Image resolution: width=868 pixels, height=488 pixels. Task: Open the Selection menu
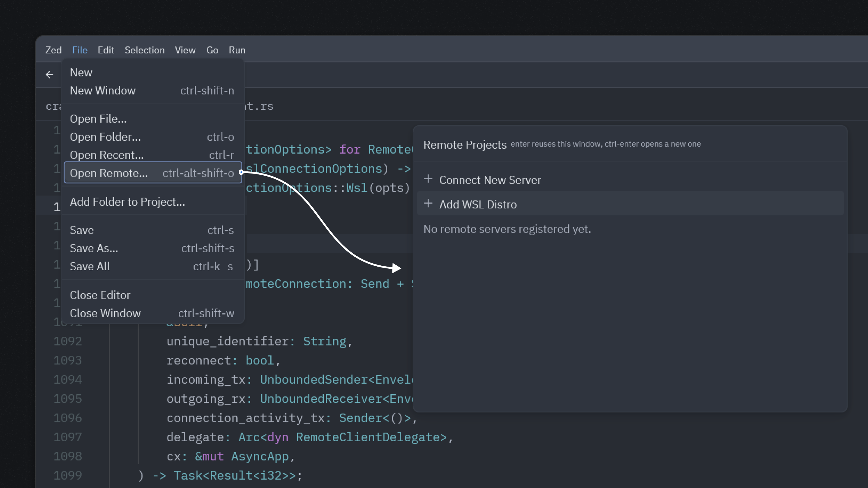click(145, 50)
